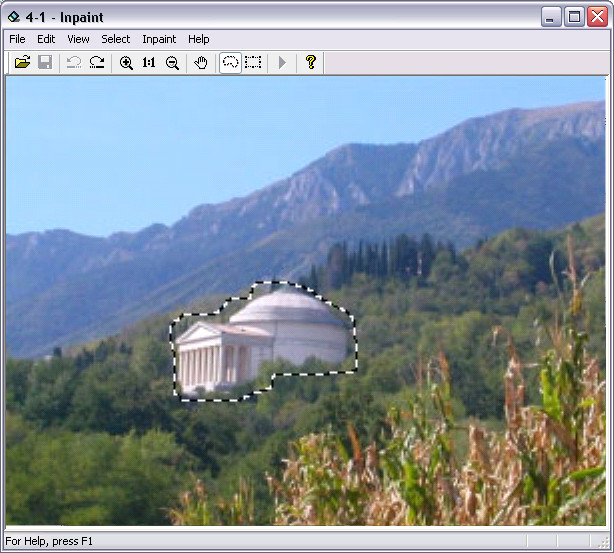Select the Hand pan tool
The height and width of the screenshot is (553, 614).
pyautogui.click(x=201, y=62)
